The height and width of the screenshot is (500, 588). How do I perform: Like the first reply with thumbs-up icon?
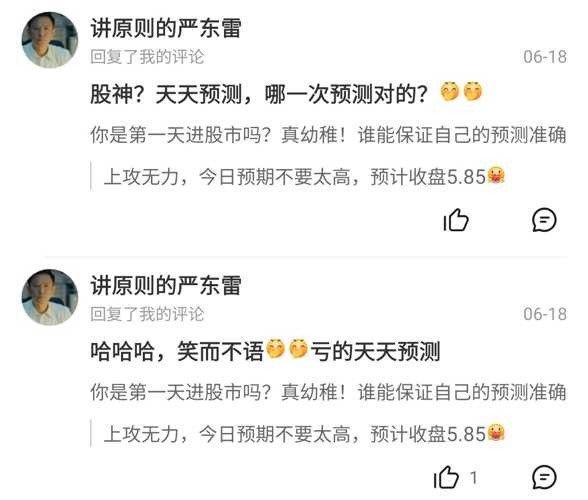coord(456,220)
